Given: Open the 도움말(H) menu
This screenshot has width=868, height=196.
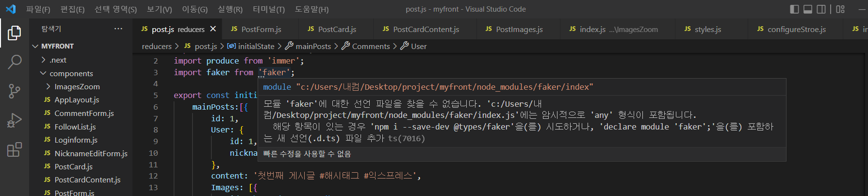Looking at the screenshot, I should (311, 9).
